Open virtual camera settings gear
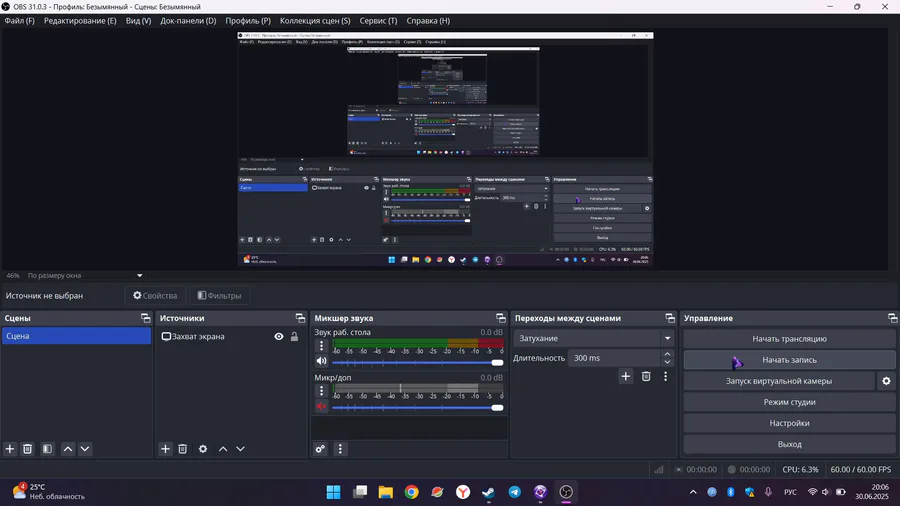Image resolution: width=900 pixels, height=506 pixels. (886, 381)
